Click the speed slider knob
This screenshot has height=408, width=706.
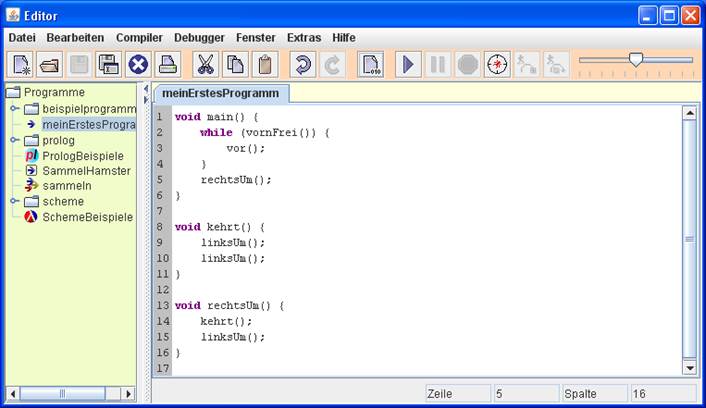(x=635, y=60)
